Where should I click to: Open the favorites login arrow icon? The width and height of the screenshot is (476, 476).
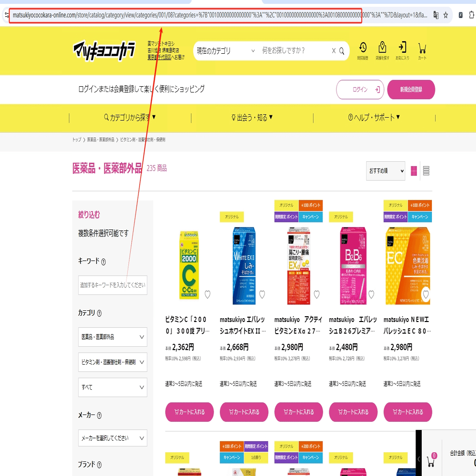point(402,51)
